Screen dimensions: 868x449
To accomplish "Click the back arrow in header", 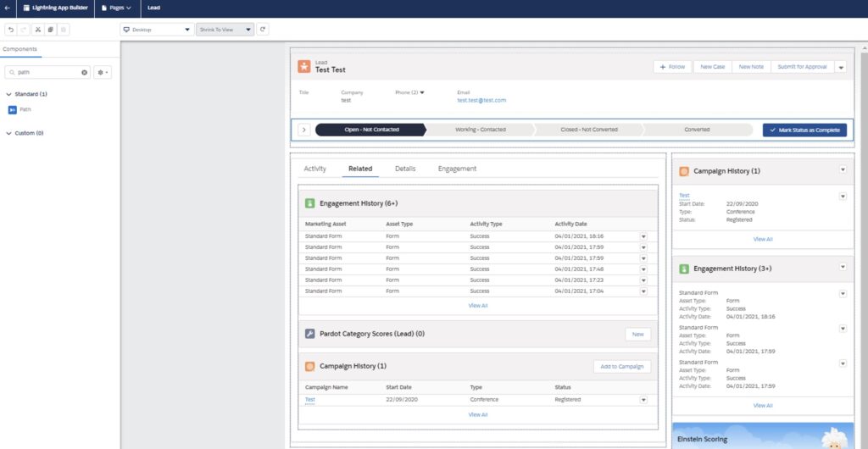I will (7, 8).
